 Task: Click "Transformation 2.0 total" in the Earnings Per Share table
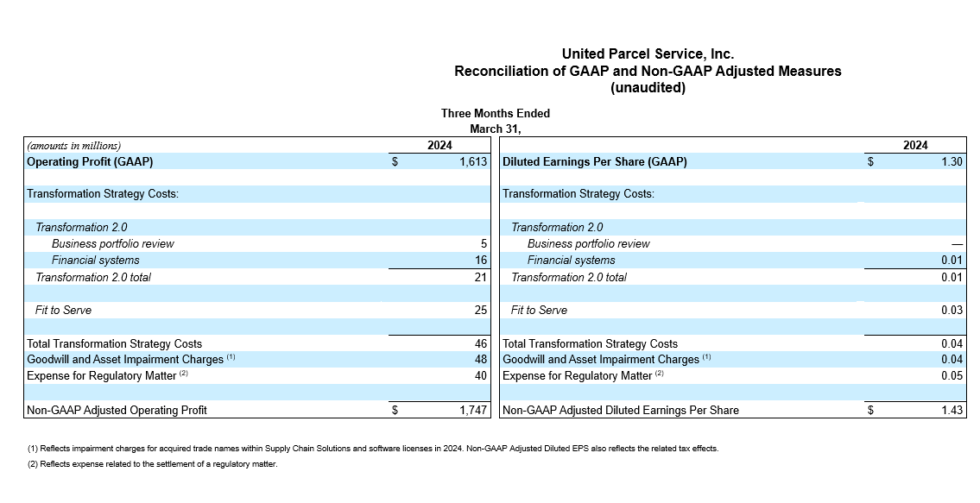pos(569,277)
